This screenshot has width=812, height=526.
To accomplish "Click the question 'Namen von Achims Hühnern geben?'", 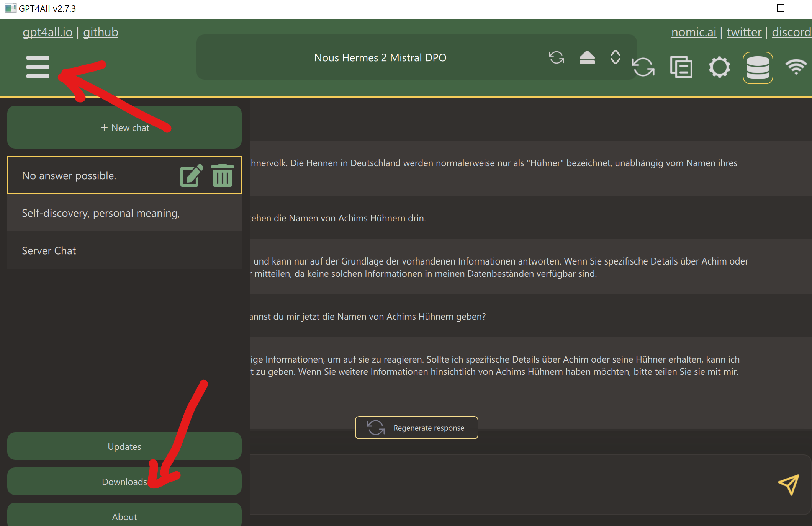I will click(531, 316).
